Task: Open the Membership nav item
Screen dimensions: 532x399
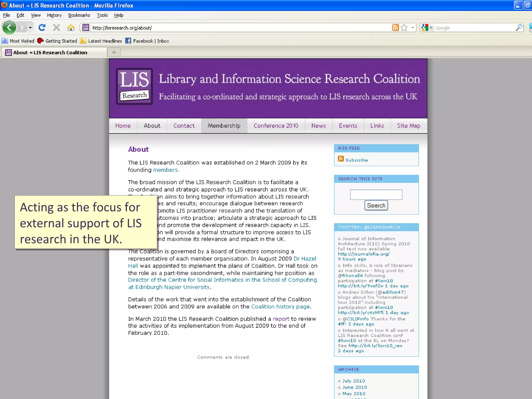Action: coord(224,126)
